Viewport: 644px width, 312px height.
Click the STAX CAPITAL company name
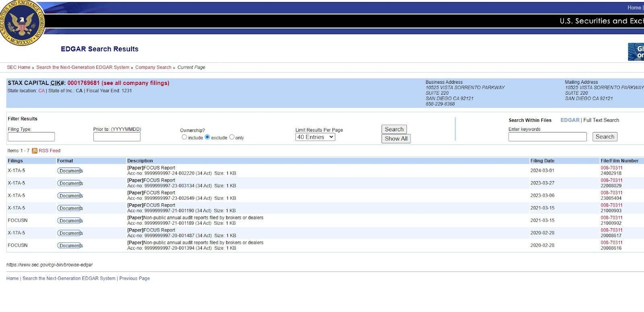tap(28, 83)
